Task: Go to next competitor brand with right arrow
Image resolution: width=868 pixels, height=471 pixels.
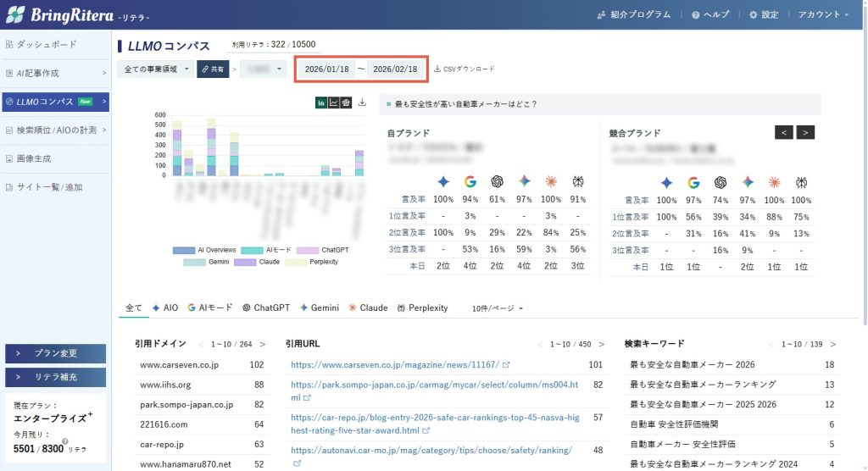Action: (805, 132)
